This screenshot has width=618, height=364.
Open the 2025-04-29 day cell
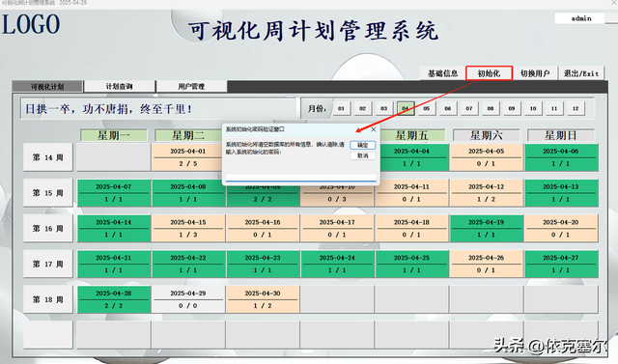[x=188, y=299]
